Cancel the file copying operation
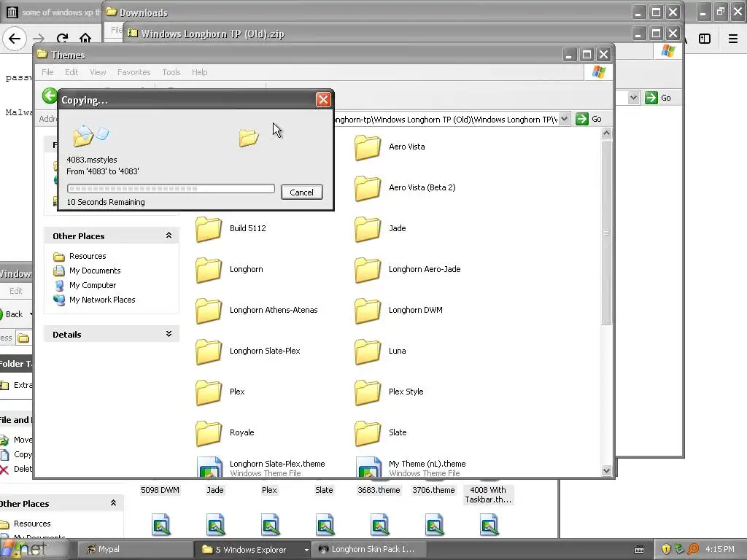This screenshot has width=747, height=560. click(301, 192)
